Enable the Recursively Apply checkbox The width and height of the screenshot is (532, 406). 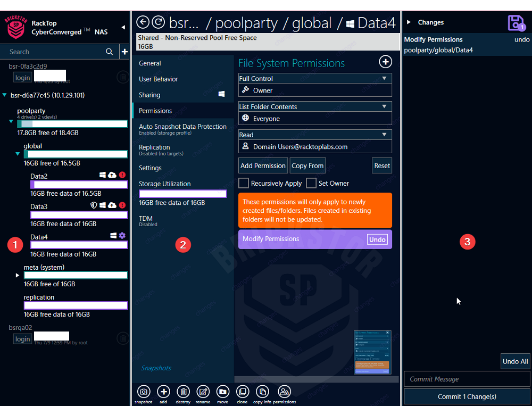(244, 184)
